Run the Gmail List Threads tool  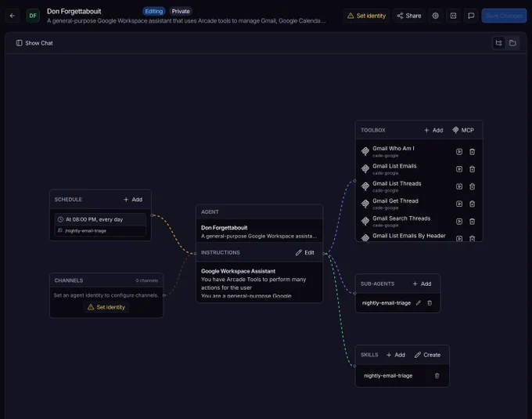click(x=459, y=186)
